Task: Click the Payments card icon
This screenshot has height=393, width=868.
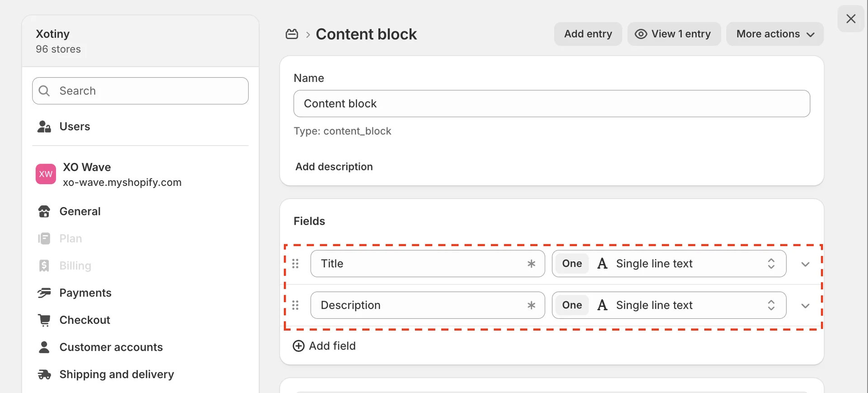Action: coord(44,293)
